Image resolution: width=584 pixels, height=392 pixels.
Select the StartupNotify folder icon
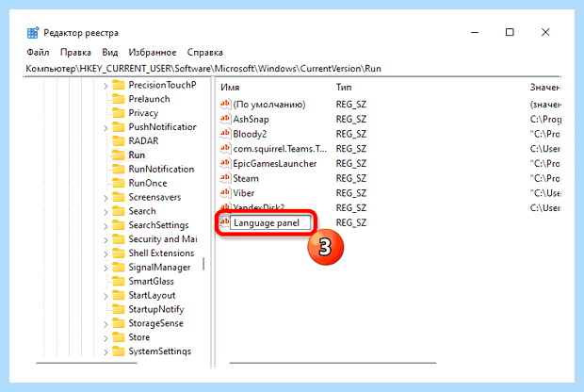(119, 309)
